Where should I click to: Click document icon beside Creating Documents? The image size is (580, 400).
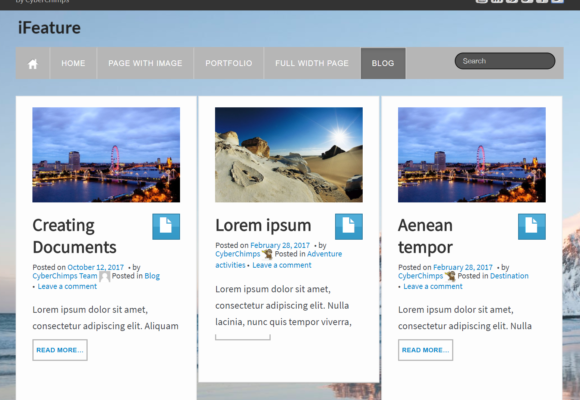tap(166, 226)
